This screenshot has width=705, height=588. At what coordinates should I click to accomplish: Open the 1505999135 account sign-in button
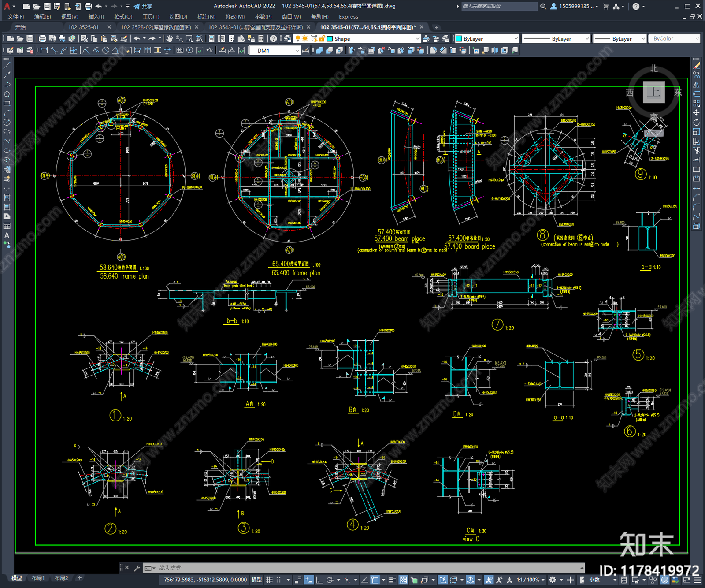click(x=574, y=6)
